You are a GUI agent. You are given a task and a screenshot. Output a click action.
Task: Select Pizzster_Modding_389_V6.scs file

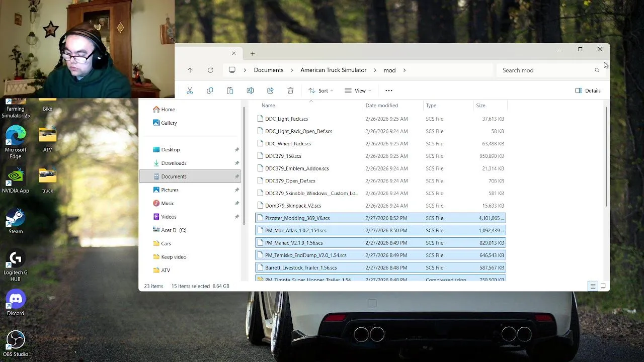point(380,218)
